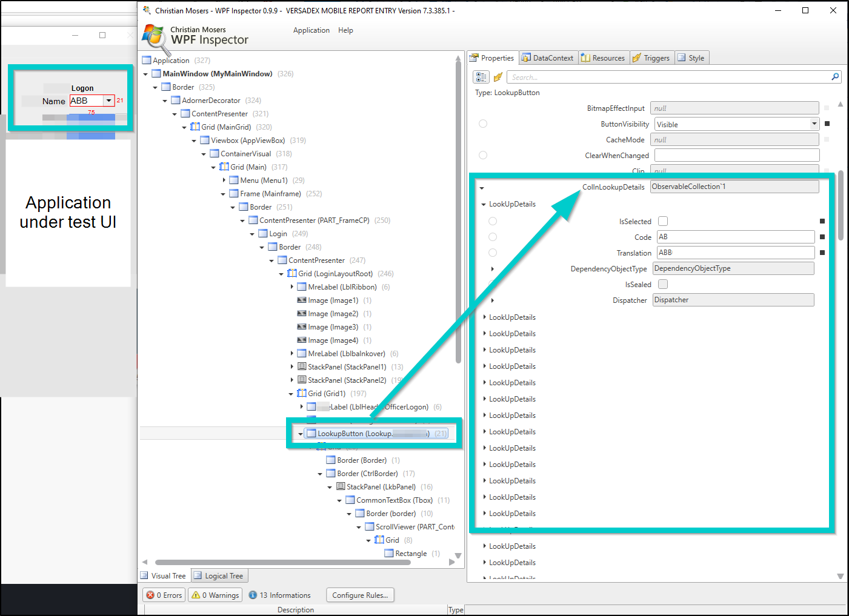
Task: Click the yellow warning triangle icon
Action: tap(196, 595)
